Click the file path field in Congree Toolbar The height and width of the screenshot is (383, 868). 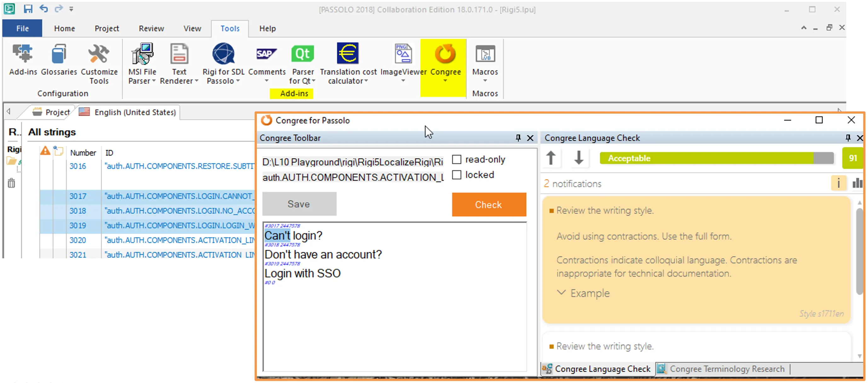point(353,162)
